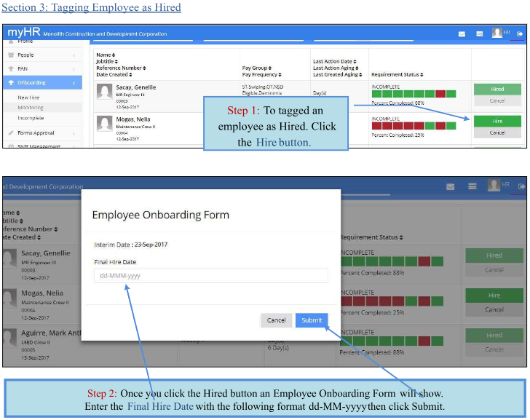Click Hire for Mogas in dimmed background
The width and height of the screenshot is (530, 420).
[494, 296]
